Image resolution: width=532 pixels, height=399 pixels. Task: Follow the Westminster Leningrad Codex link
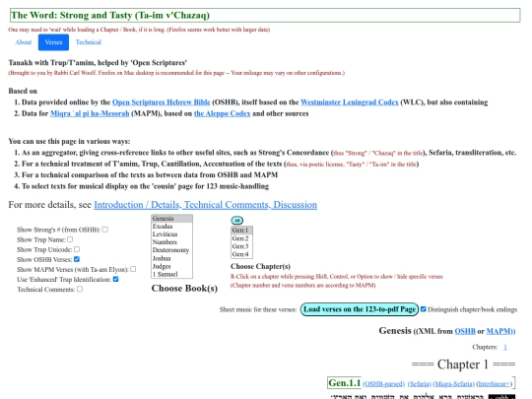tap(350, 102)
